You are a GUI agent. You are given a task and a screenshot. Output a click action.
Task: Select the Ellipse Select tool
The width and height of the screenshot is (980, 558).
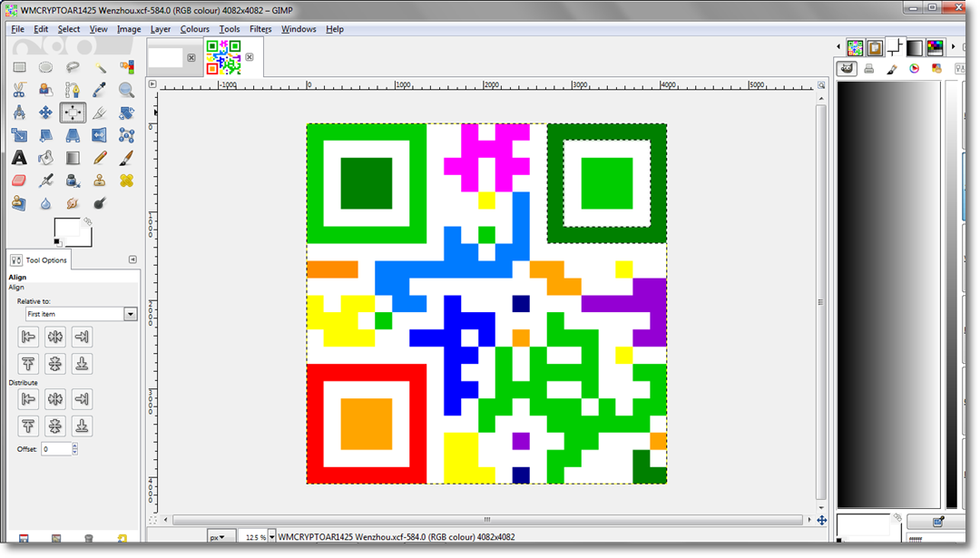45,67
